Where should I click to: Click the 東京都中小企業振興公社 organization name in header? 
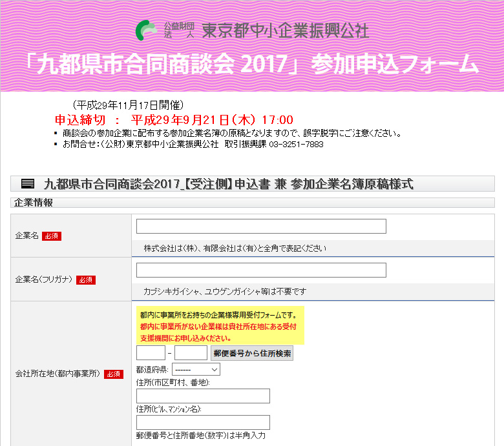285,30
